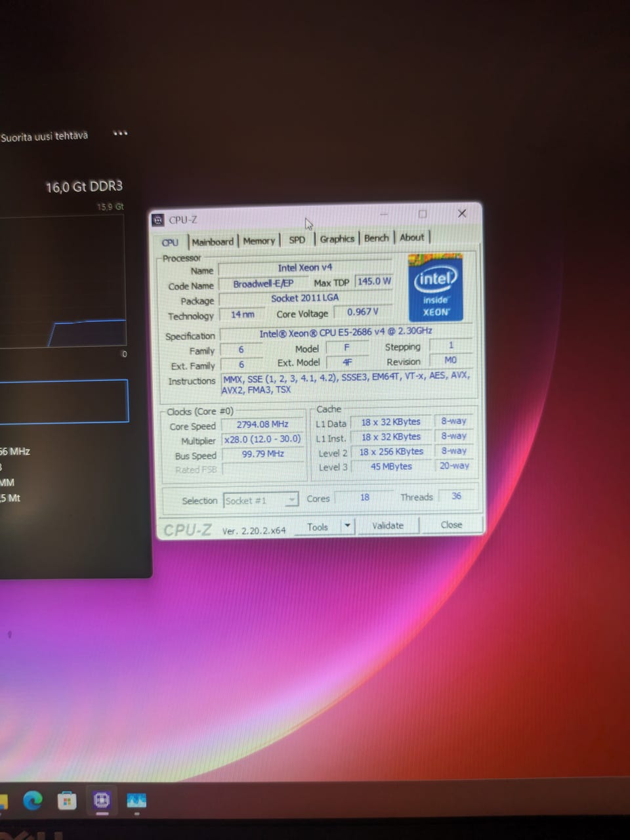
Task: Click the Max TDP value '145.0 W'
Action: click(374, 281)
